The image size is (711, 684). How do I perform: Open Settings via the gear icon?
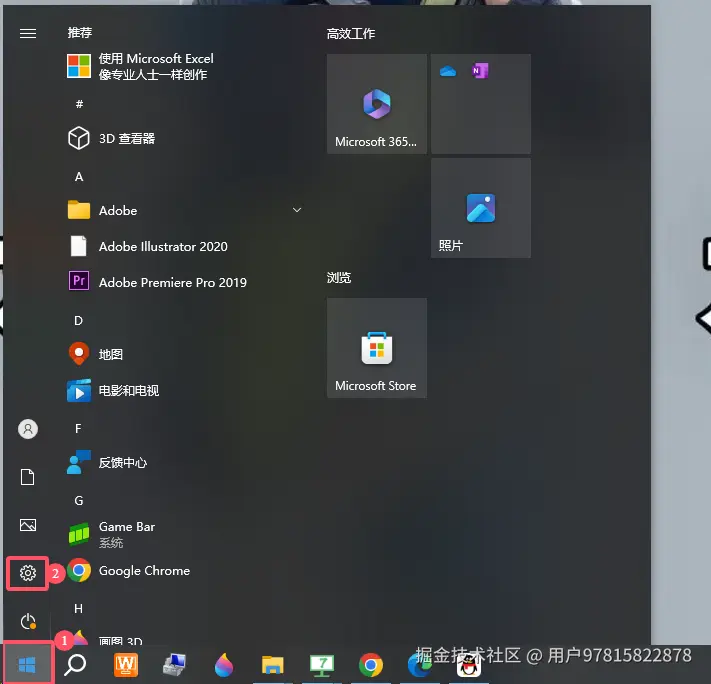point(28,573)
